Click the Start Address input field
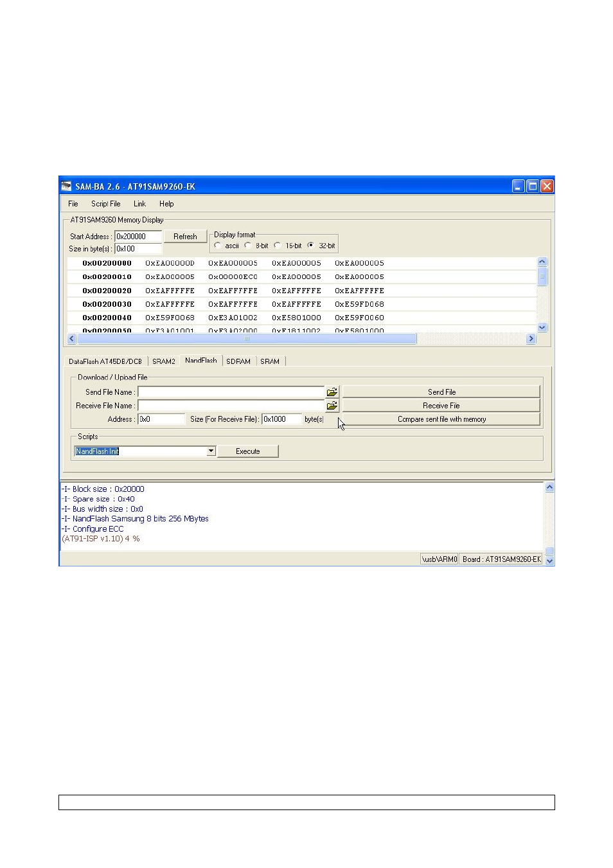Screen dimensions: 613x868 point(138,237)
